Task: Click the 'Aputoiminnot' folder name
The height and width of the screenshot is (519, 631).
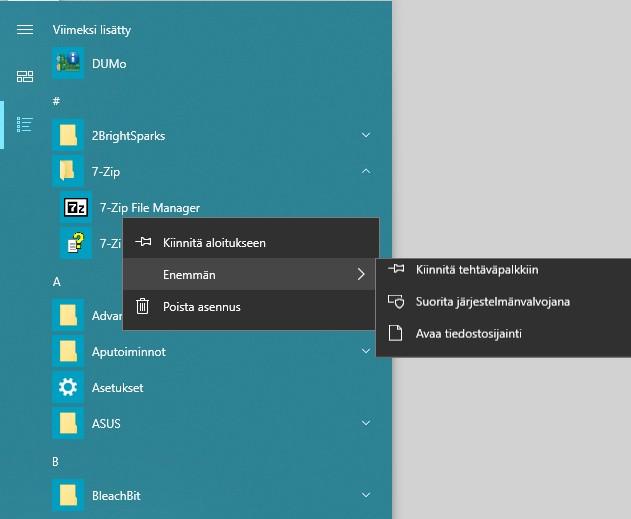Action: coord(129,352)
